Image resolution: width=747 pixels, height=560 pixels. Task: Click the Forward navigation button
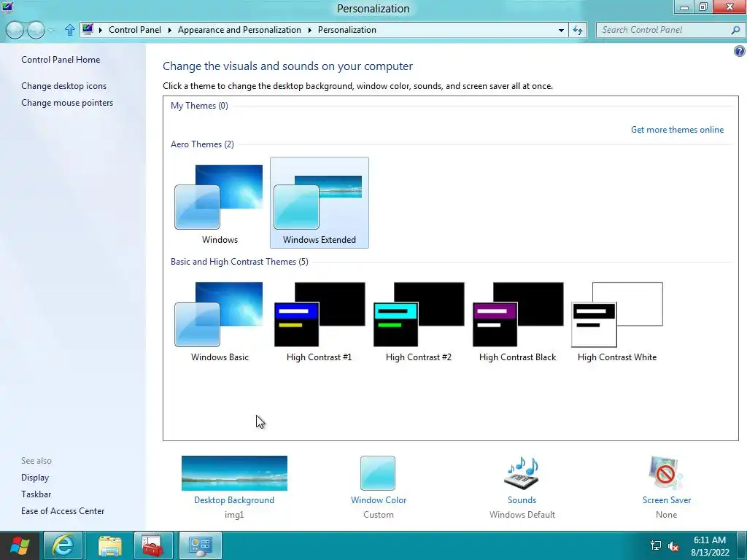pyautogui.click(x=36, y=30)
